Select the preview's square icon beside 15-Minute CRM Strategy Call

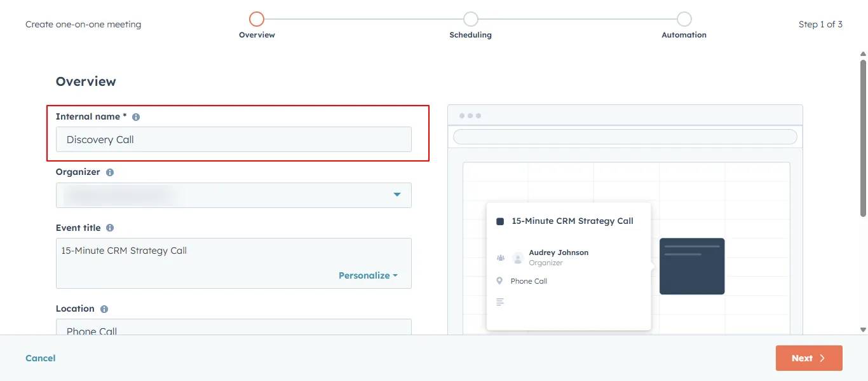click(x=500, y=221)
